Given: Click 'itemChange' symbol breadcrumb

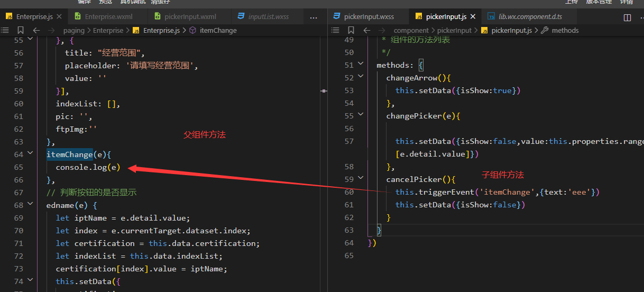Looking at the screenshot, I should tap(213, 30).
